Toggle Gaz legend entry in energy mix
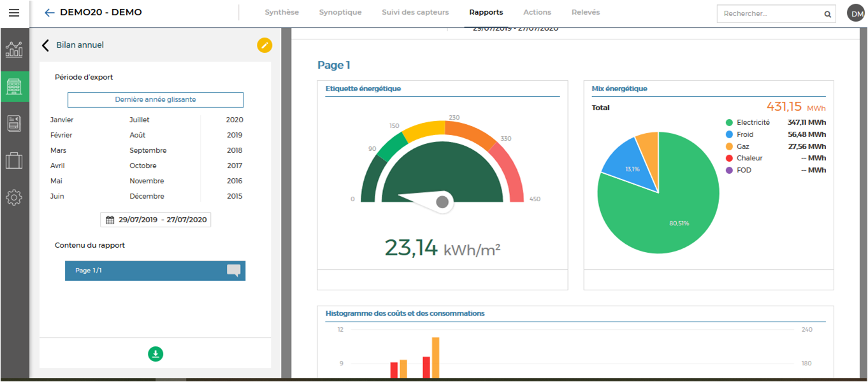This screenshot has width=868, height=382. [742, 146]
